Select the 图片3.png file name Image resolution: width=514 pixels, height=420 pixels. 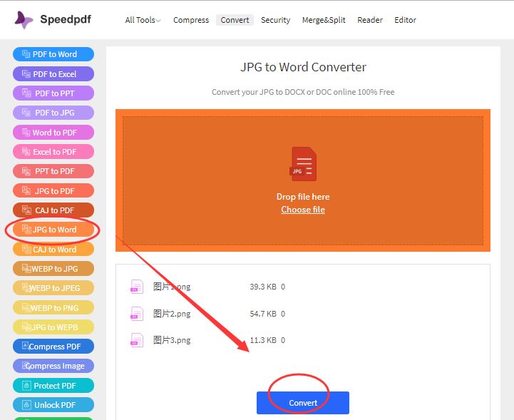click(172, 340)
